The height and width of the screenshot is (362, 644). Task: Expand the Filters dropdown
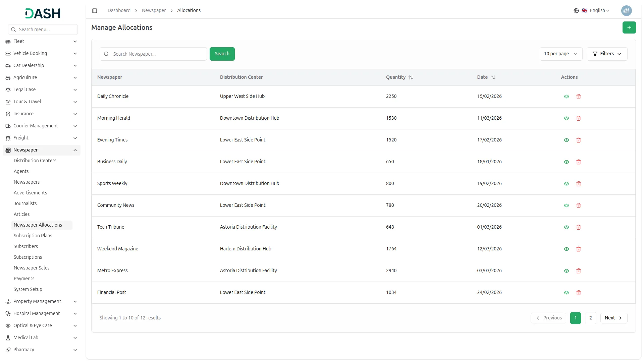(606, 54)
